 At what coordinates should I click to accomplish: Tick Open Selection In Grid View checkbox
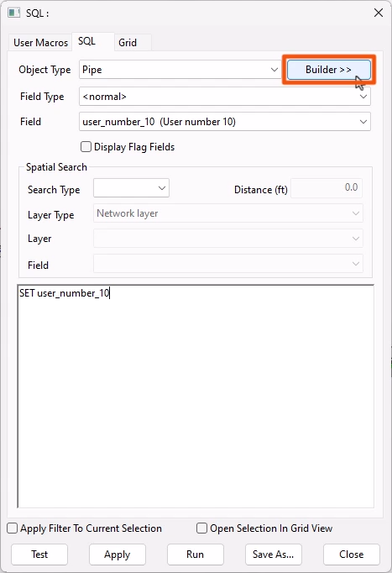[x=201, y=528]
